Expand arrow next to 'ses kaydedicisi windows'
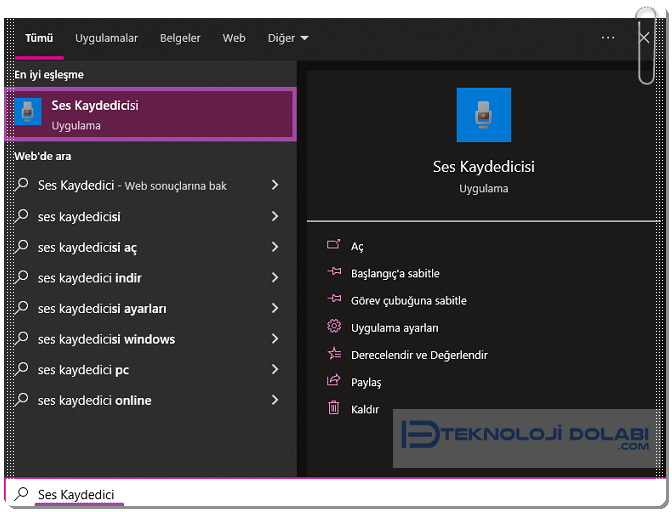672x512 pixels. (x=275, y=339)
